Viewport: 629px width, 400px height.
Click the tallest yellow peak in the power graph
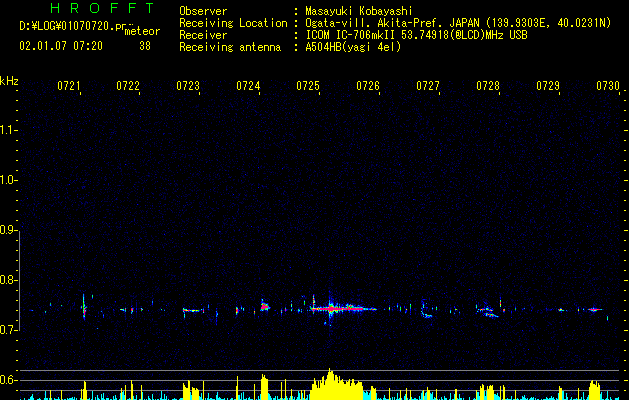(x=330, y=384)
